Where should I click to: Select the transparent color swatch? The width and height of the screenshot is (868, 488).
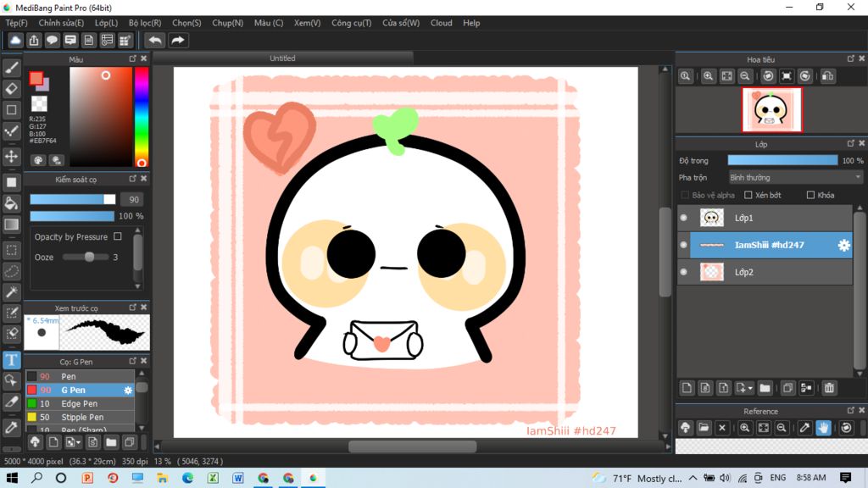tap(39, 103)
